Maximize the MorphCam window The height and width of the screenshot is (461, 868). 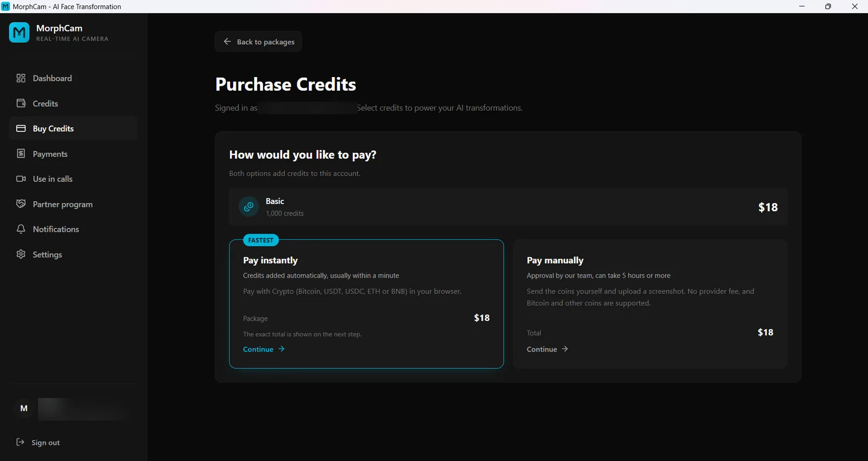pyautogui.click(x=828, y=7)
